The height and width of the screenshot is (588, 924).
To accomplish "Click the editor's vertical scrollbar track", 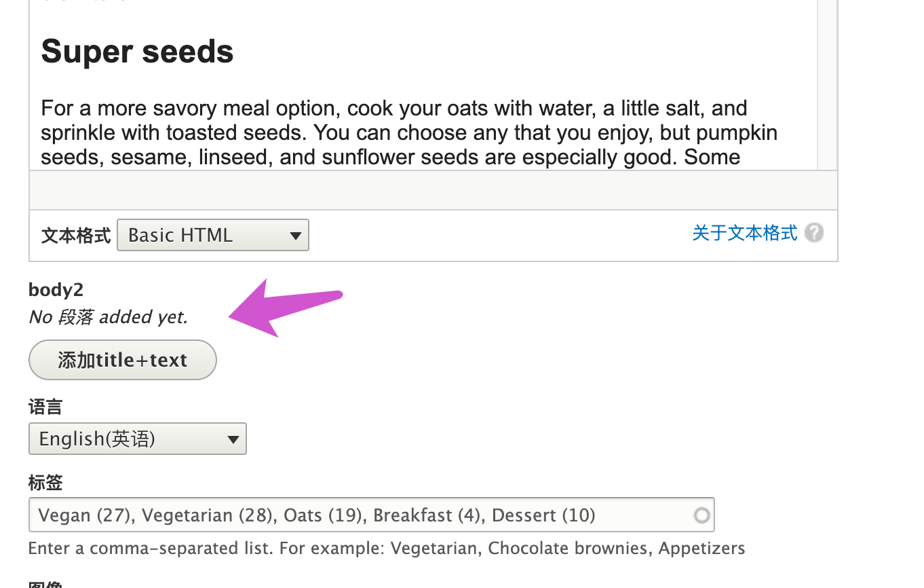I will click(827, 85).
